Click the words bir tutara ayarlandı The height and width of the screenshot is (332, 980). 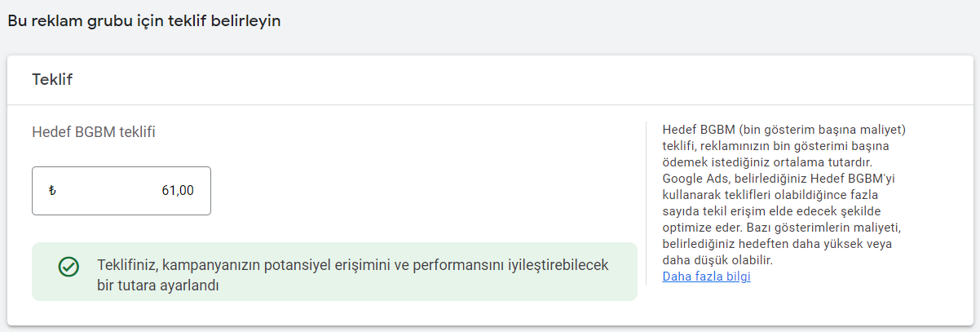[160, 286]
